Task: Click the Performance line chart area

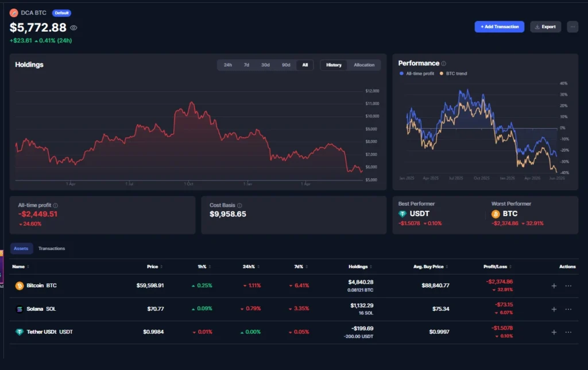Action: 482,128
